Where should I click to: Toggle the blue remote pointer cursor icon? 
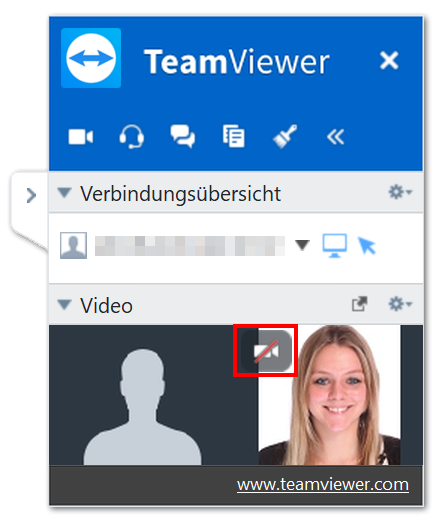tap(367, 246)
